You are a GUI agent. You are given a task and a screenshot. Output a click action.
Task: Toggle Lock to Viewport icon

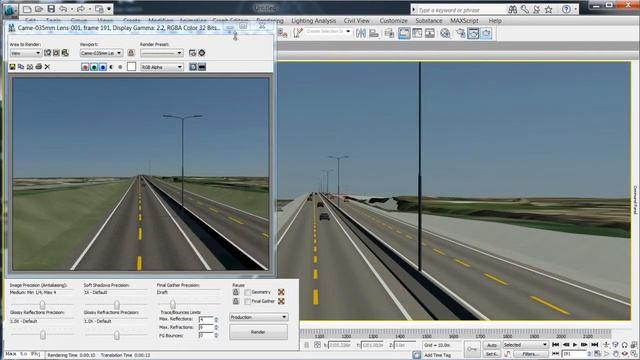tap(131, 53)
